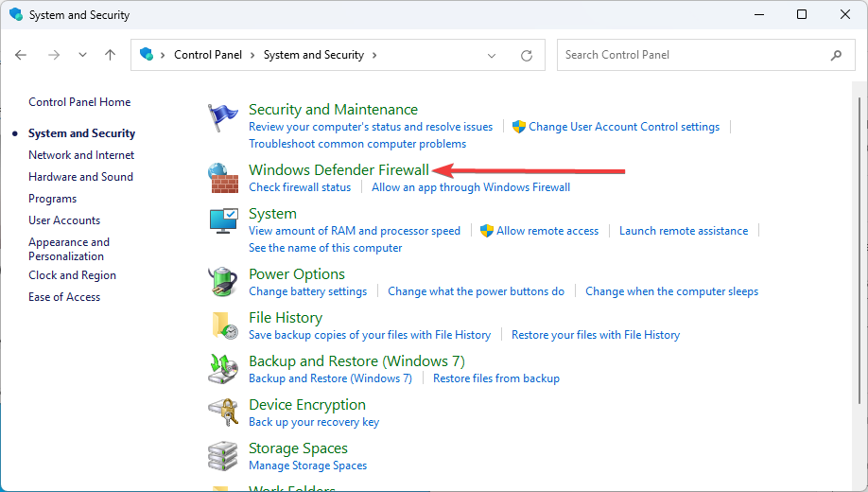Change what the power buttons do

click(476, 291)
